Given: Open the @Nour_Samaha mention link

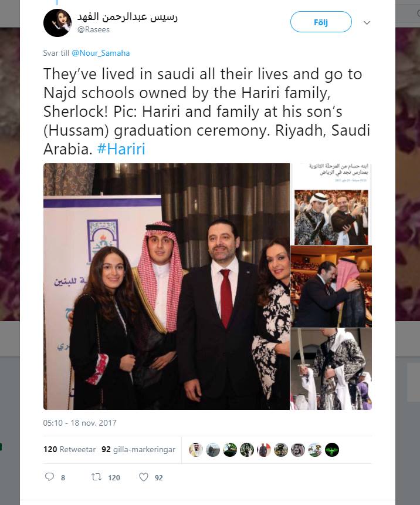Looking at the screenshot, I should tap(100, 53).
